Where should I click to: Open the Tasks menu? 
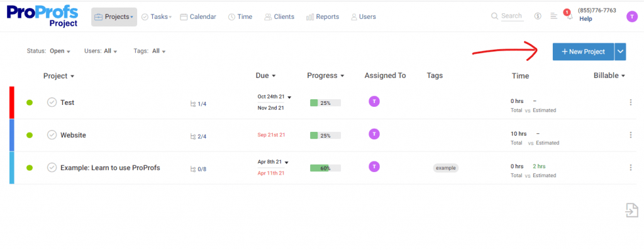pyautogui.click(x=157, y=17)
